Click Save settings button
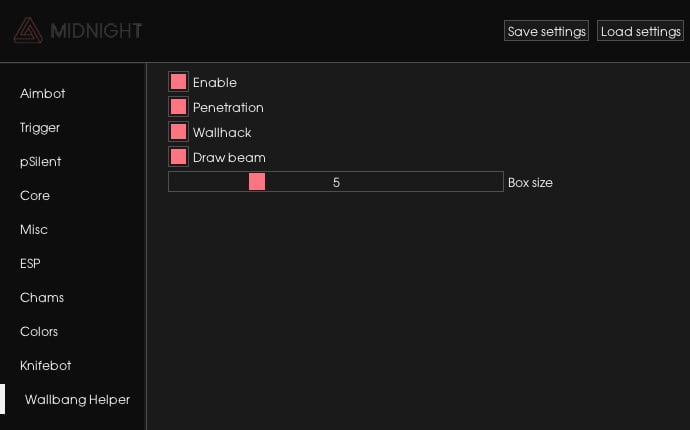The image size is (690, 430). [x=546, y=31]
